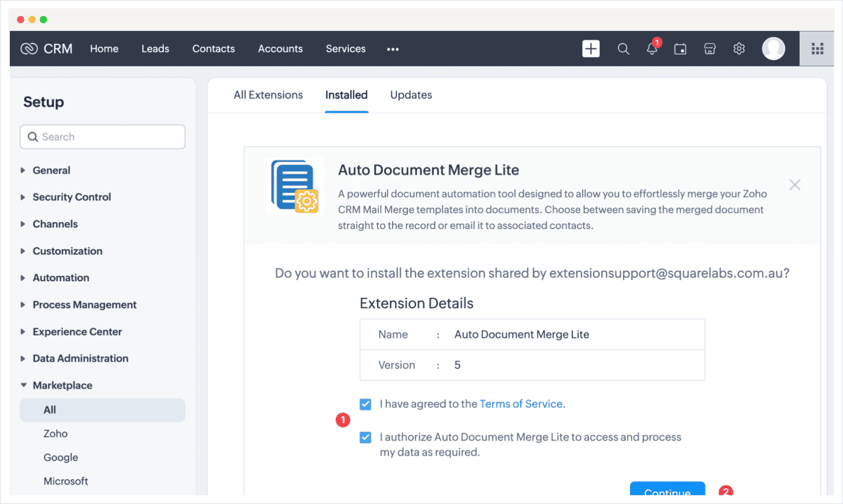Open the apps grid launcher
This screenshot has width=843, height=504.
817,49
